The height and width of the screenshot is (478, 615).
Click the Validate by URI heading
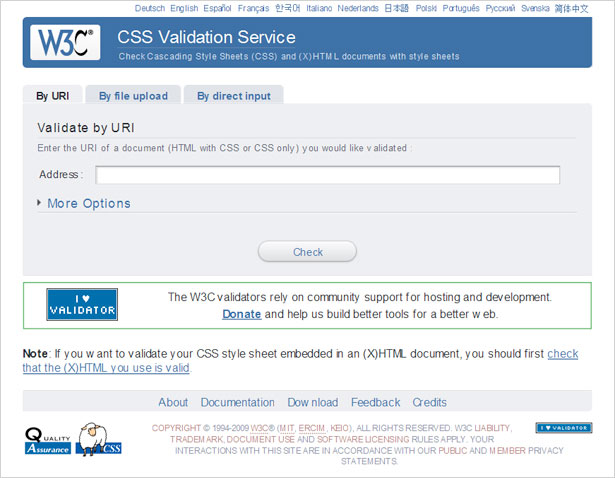pos(86,128)
